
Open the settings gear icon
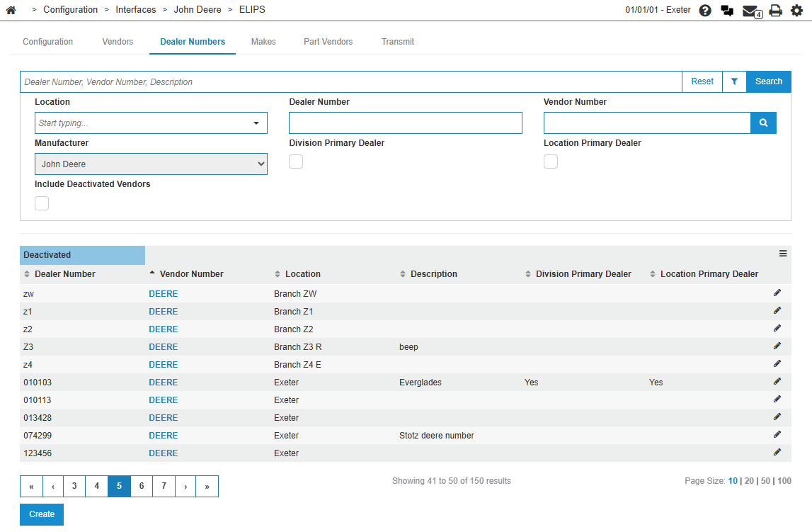coord(796,11)
